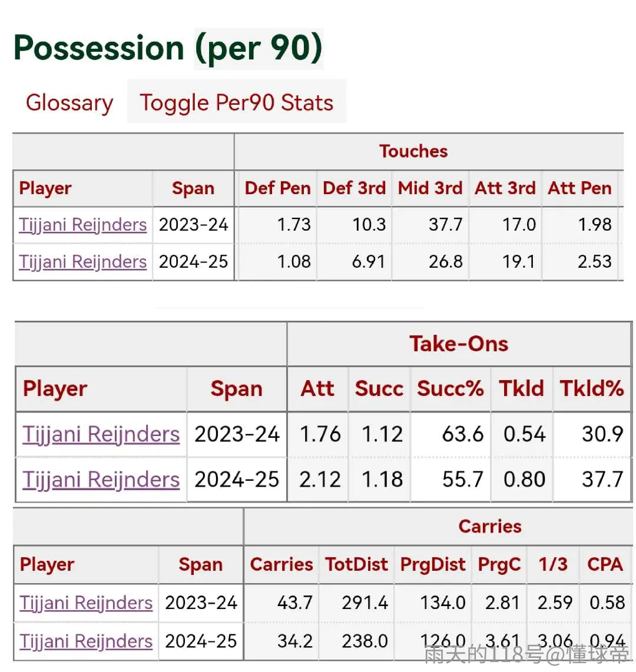Open Tijjani Reijnders 2023-24 link in Carries table
636x672 pixels.
pyautogui.click(x=86, y=603)
